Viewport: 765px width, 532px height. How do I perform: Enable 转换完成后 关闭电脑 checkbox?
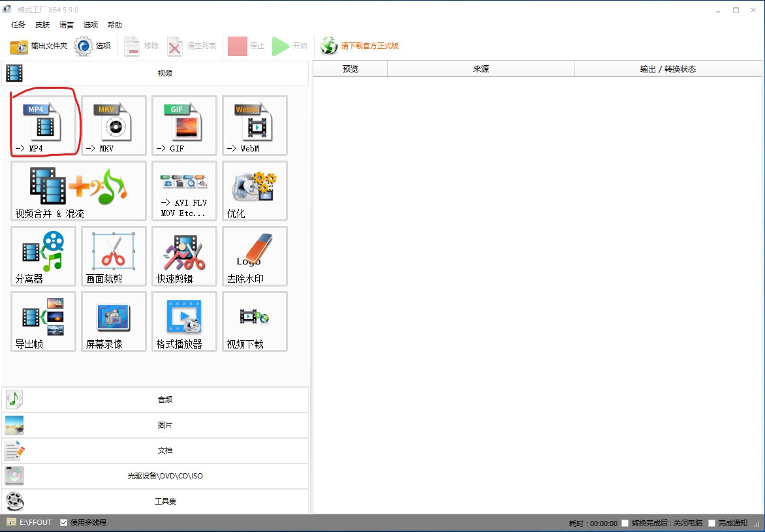tap(625, 524)
